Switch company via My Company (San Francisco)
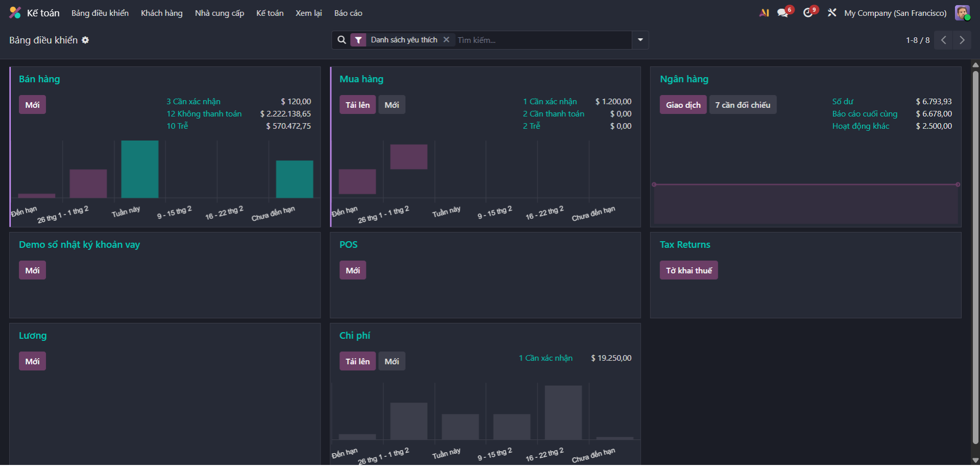 click(x=895, y=13)
